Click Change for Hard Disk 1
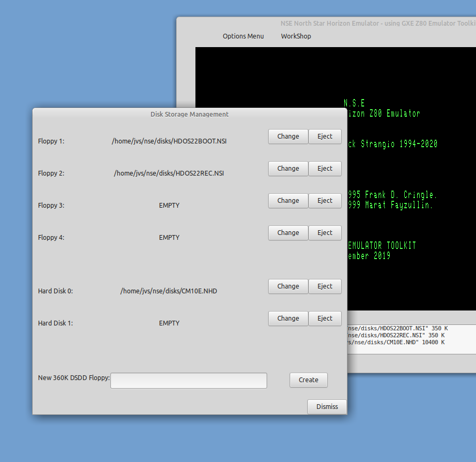Viewport: 476px width, 462px height. [288, 319]
